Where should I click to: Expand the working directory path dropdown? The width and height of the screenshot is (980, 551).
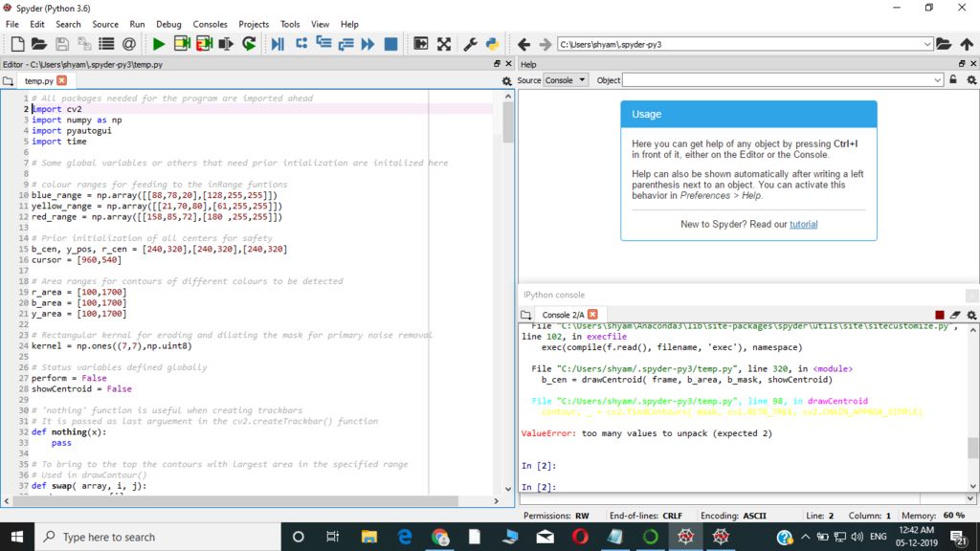(x=927, y=44)
